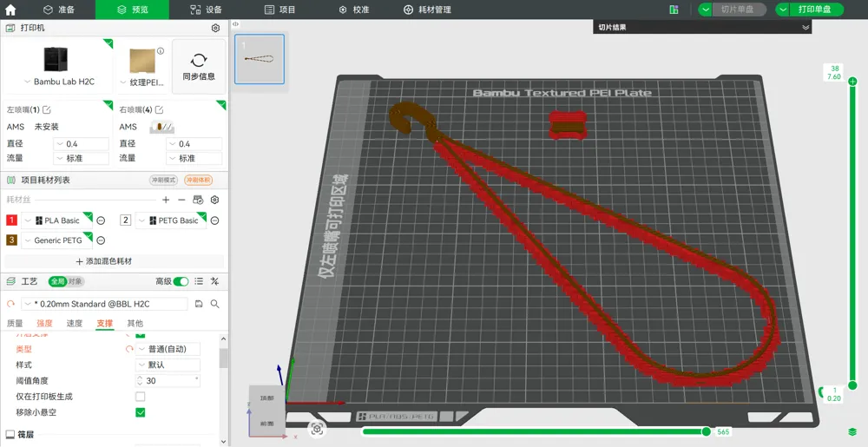Click the AMS filament sync icon
Image resolution: width=868 pixels, height=447 pixels.
coord(198,200)
